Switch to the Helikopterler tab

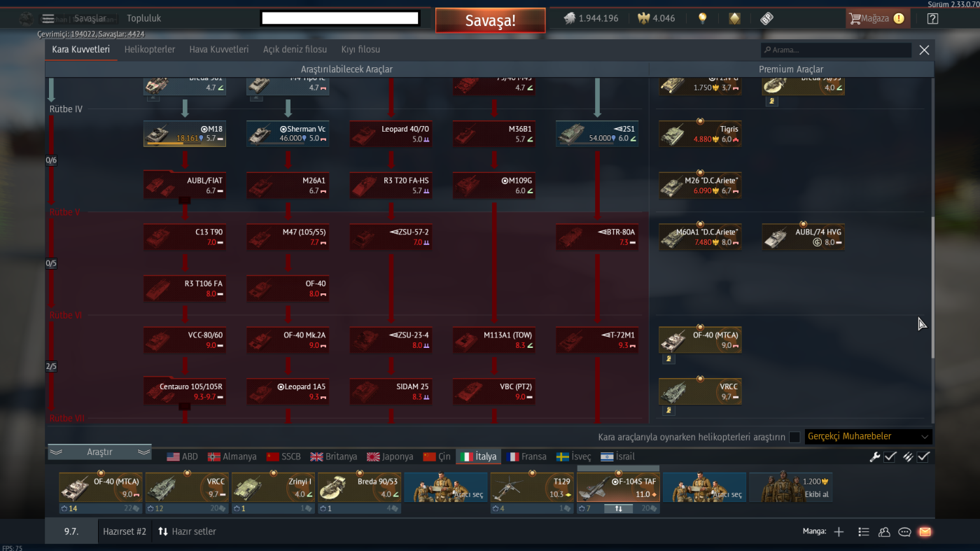click(150, 50)
